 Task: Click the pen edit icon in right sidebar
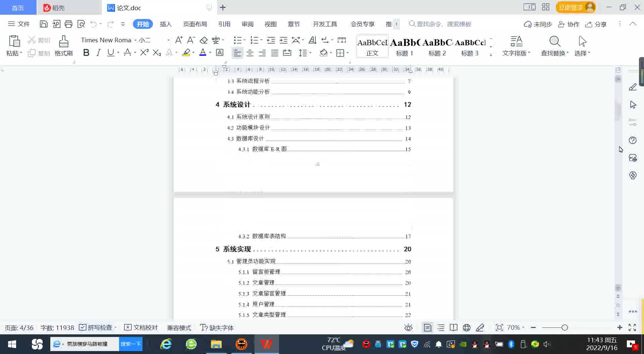point(633,87)
